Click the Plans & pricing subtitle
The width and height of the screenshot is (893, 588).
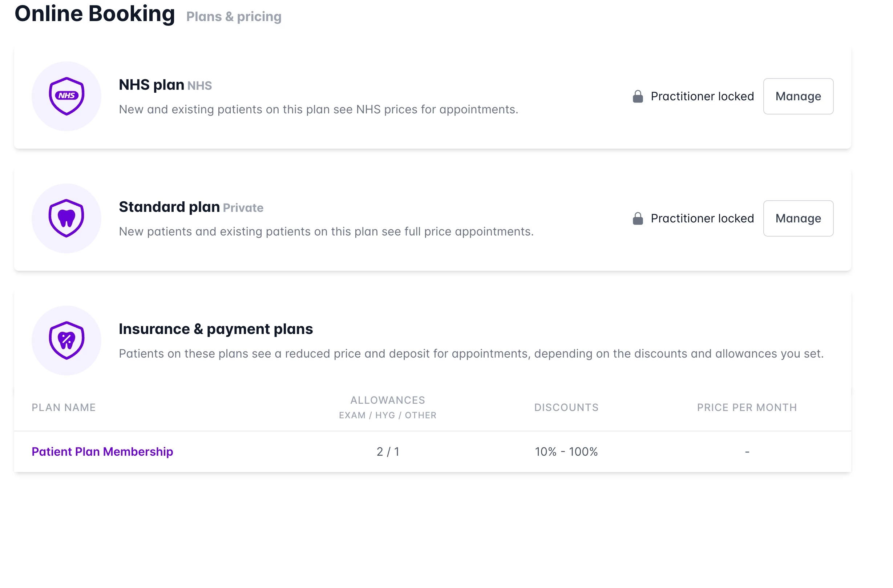(234, 16)
